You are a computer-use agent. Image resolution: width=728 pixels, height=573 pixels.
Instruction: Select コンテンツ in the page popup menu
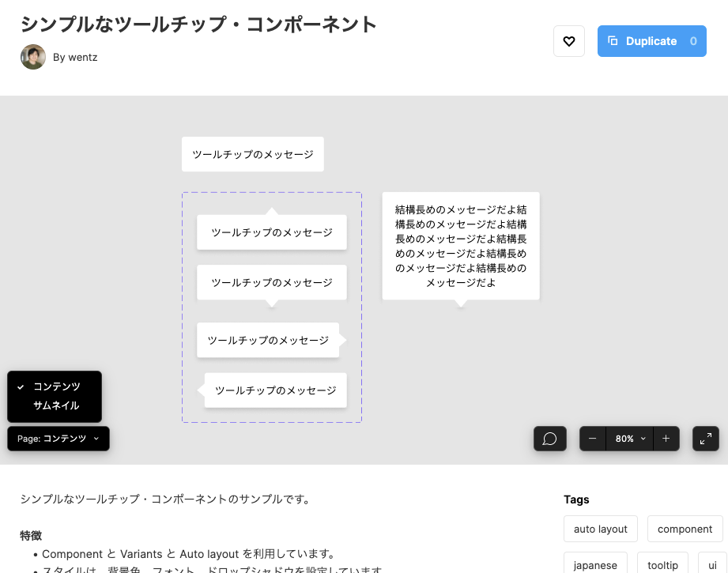coord(57,386)
